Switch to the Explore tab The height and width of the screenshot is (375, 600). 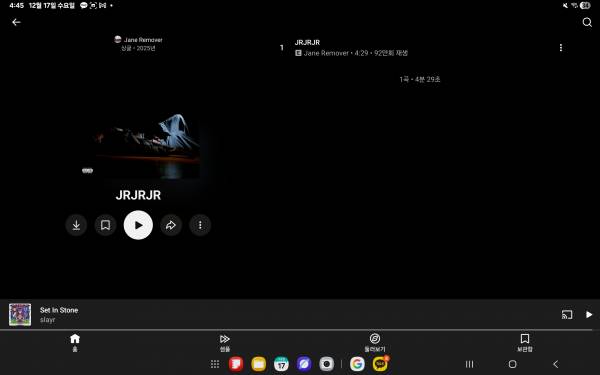point(375,342)
